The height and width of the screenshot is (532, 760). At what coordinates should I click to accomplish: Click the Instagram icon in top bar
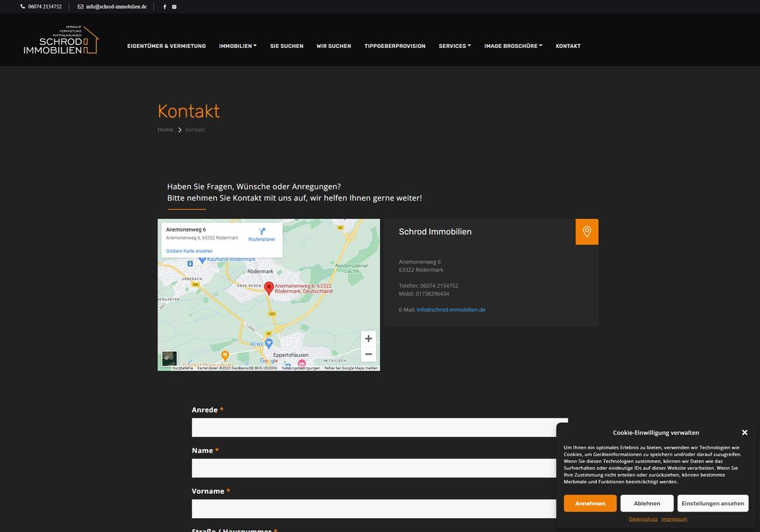[175, 6]
